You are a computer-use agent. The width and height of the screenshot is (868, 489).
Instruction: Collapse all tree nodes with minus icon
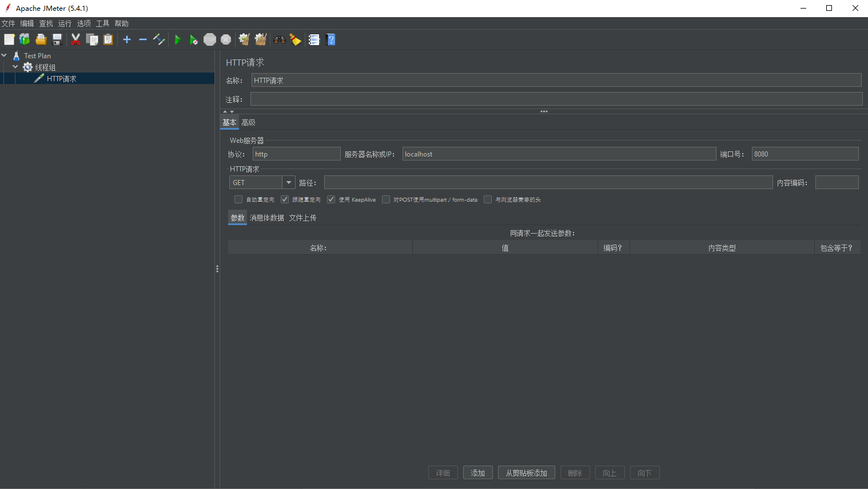pyautogui.click(x=143, y=39)
